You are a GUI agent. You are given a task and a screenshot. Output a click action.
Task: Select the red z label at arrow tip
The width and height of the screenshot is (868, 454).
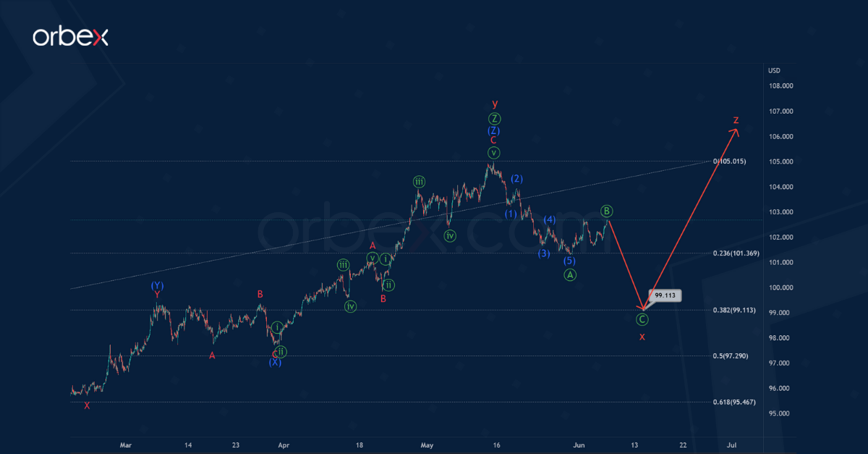pos(736,119)
